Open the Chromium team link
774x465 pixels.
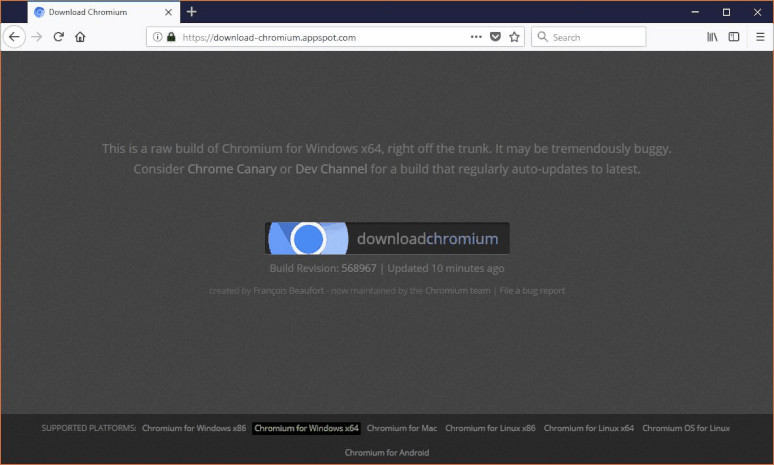pyautogui.click(x=458, y=291)
